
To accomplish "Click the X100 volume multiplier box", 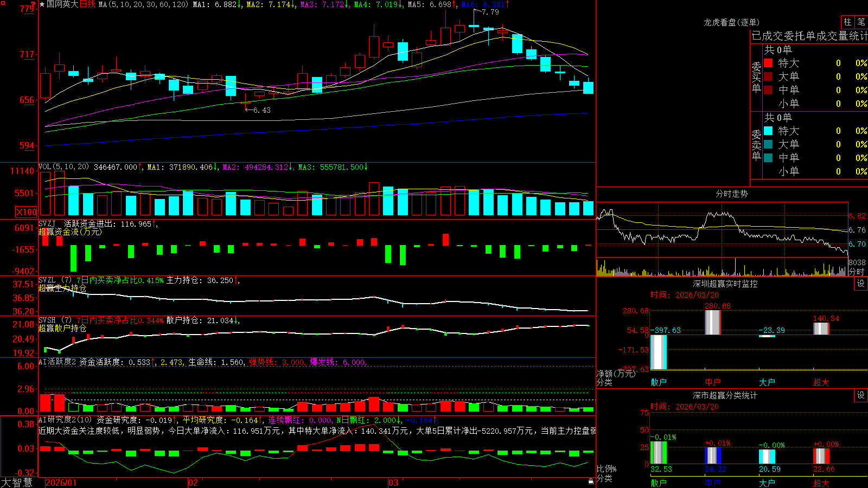I will [27, 212].
